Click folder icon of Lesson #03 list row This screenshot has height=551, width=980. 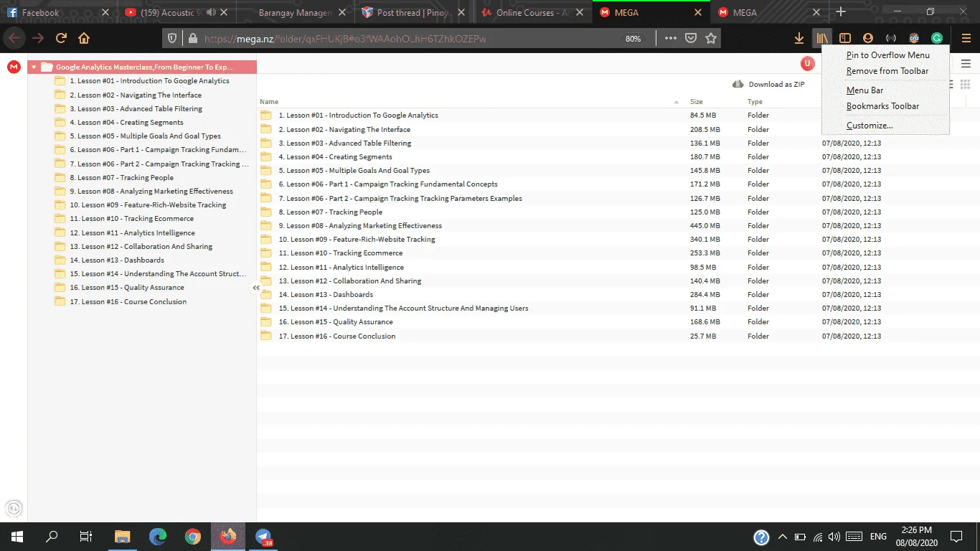point(266,143)
